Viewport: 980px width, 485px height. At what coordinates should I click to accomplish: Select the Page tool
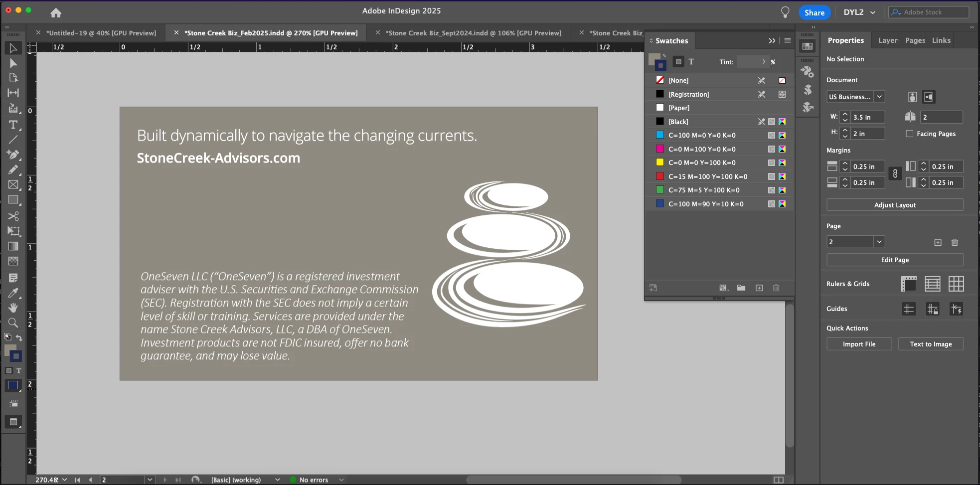click(x=13, y=77)
